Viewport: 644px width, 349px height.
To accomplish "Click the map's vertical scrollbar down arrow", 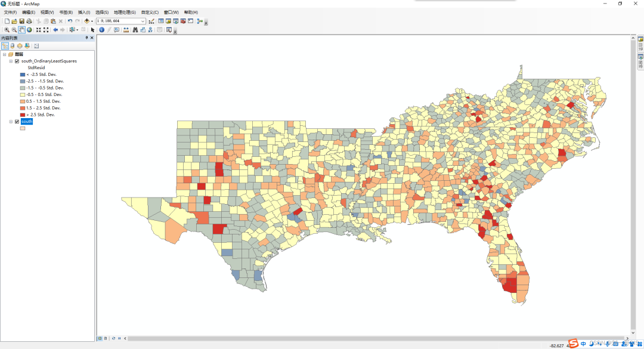I will pos(633,333).
